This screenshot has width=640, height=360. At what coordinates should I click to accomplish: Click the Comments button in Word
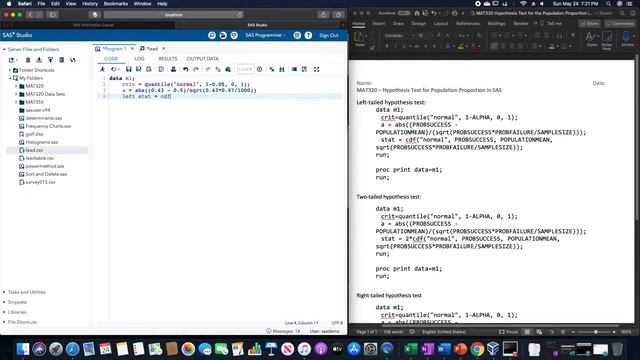[620, 24]
